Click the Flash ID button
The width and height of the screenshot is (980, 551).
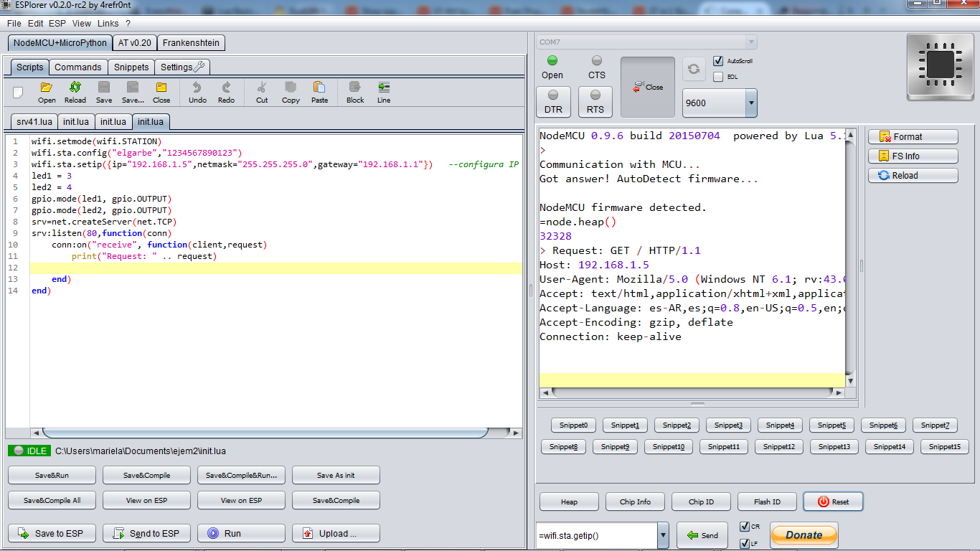coord(767,501)
